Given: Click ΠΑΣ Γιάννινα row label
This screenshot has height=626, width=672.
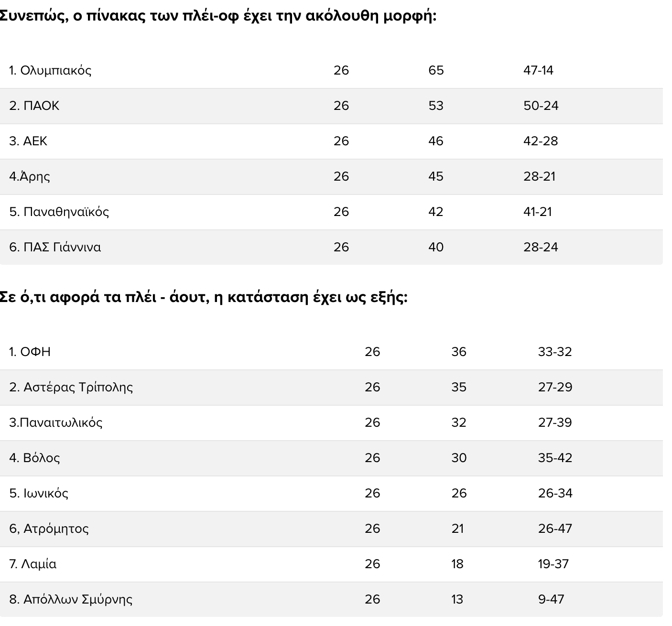Looking at the screenshot, I should (x=55, y=247).
